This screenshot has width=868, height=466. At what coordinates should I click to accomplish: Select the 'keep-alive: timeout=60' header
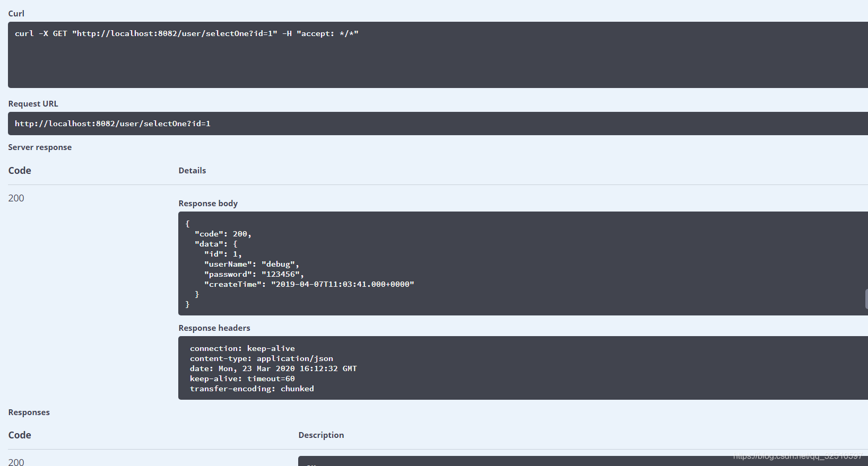click(242, 379)
